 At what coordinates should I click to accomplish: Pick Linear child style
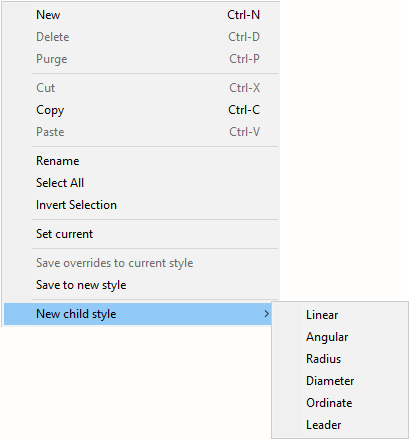340,315
